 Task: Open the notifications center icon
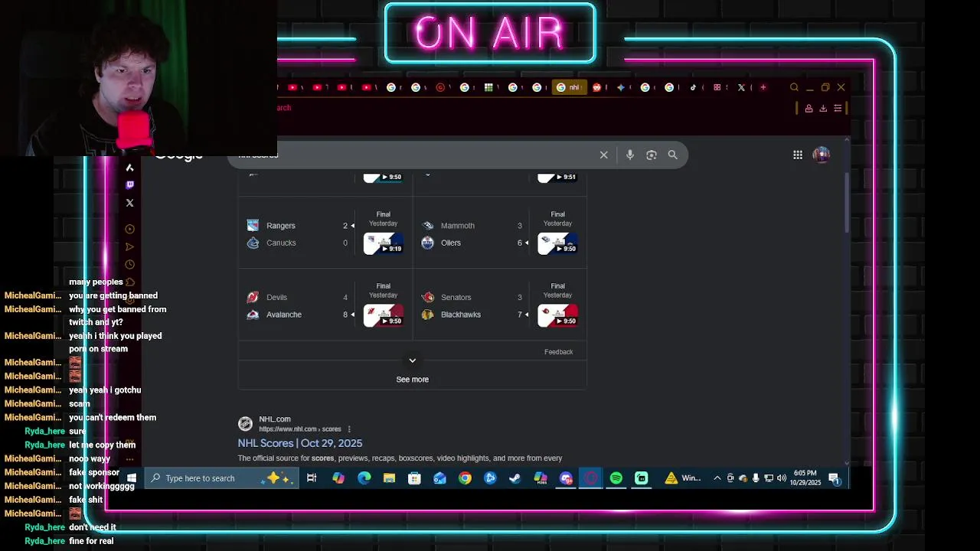835,479
